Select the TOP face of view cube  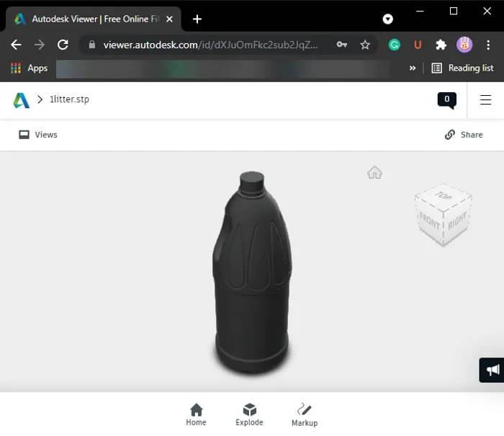tap(444, 195)
